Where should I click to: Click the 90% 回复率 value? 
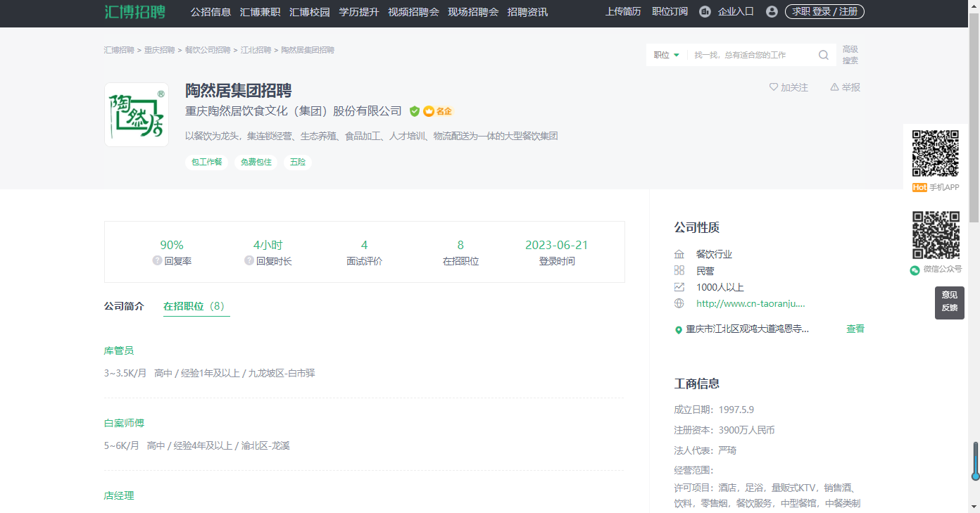pos(172,245)
